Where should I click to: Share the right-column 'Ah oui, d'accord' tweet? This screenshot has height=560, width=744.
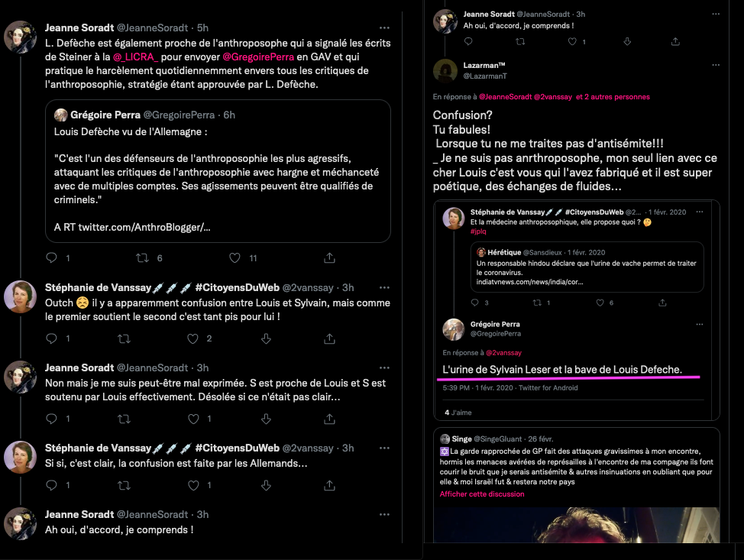(x=675, y=42)
